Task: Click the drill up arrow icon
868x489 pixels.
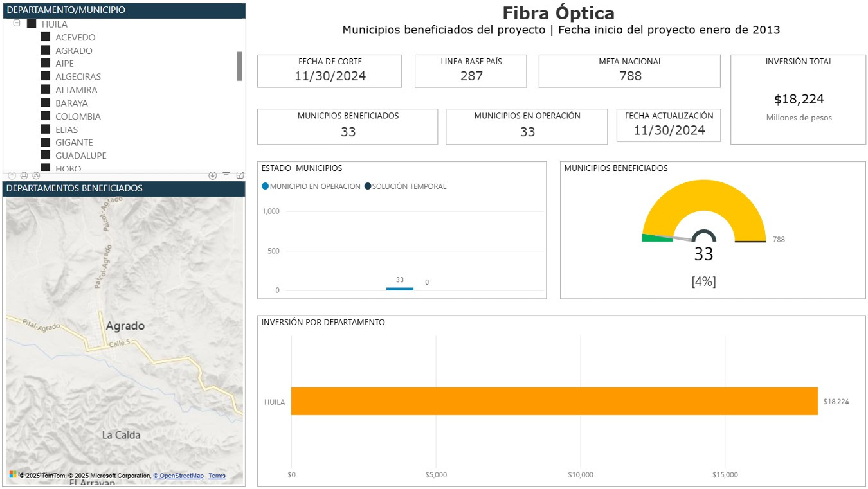Action: [12, 175]
